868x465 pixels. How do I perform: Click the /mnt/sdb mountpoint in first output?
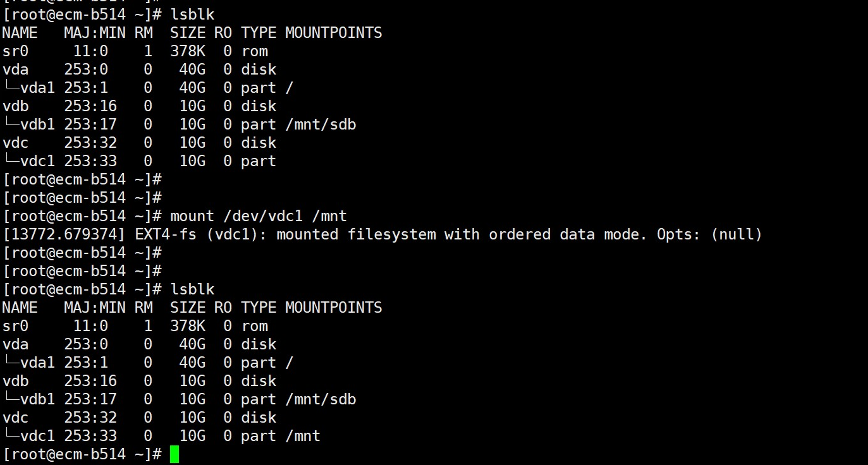click(x=321, y=124)
